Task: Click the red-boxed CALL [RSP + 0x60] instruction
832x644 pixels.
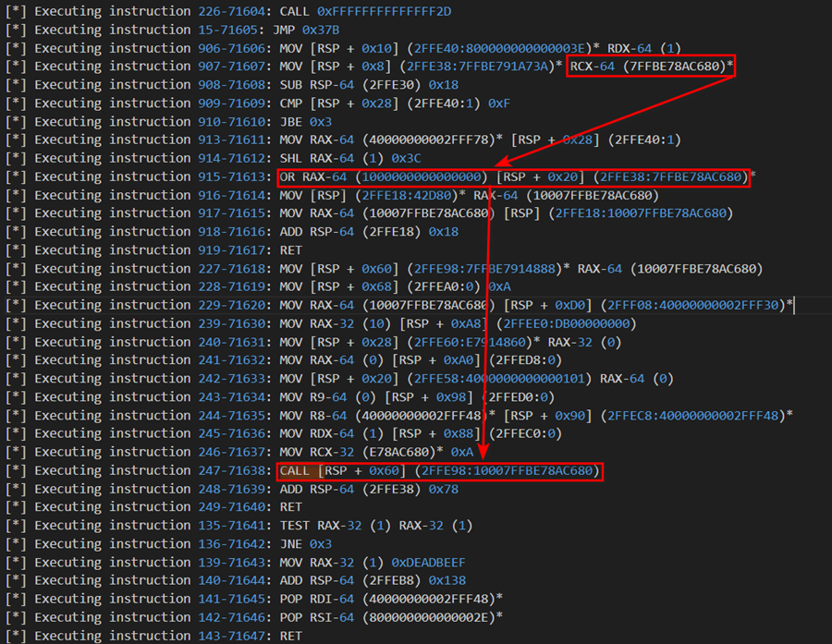Action: click(x=440, y=471)
